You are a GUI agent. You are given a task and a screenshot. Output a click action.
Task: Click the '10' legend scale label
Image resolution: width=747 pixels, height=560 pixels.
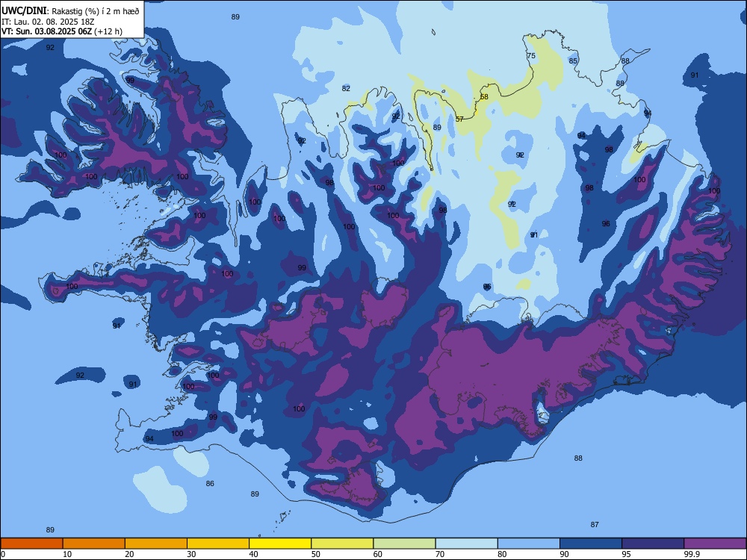click(x=67, y=554)
